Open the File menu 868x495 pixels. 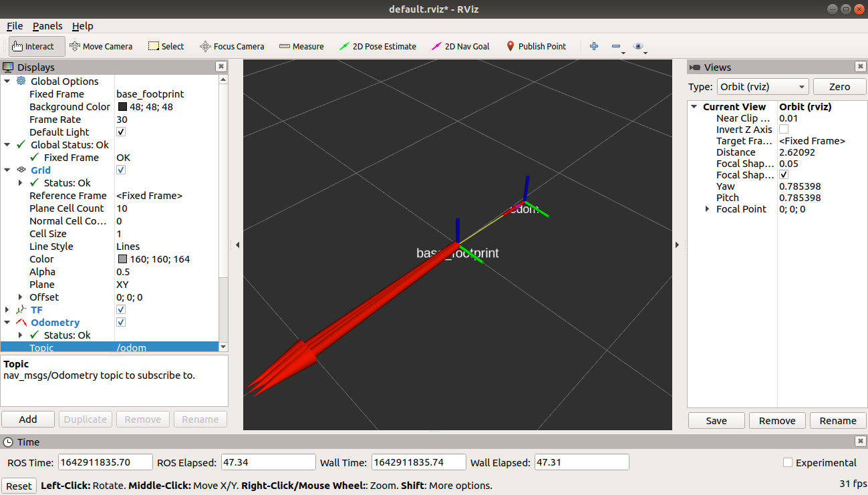pos(14,26)
